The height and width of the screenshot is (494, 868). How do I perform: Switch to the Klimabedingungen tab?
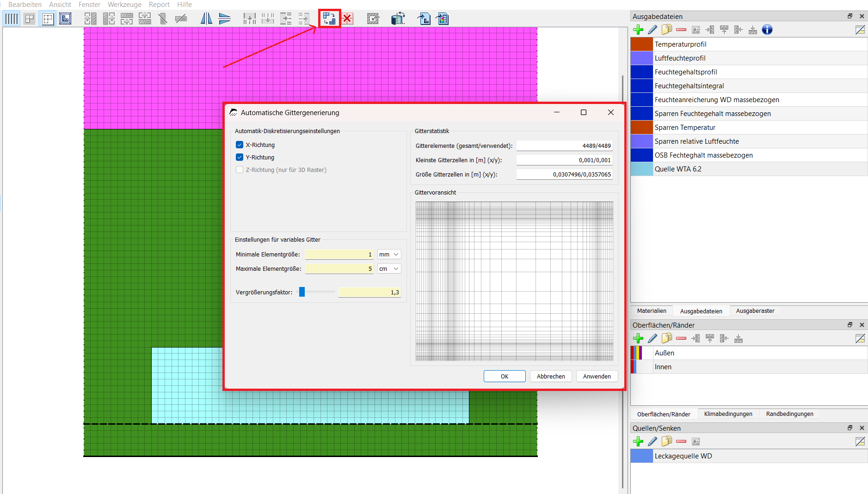click(728, 414)
